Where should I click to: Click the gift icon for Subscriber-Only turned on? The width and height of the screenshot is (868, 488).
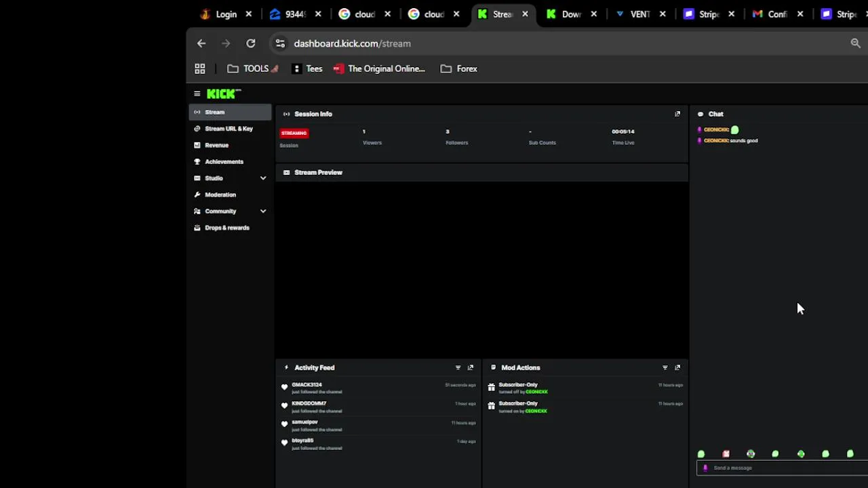(x=491, y=406)
